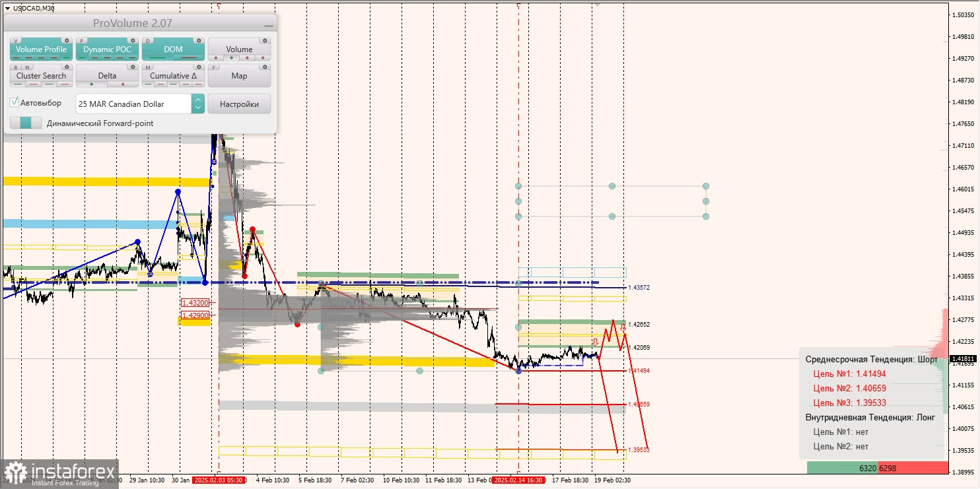The width and height of the screenshot is (980, 489).
Task: Click the 4 Feb 10:30 time axis label
Action: 273,480
